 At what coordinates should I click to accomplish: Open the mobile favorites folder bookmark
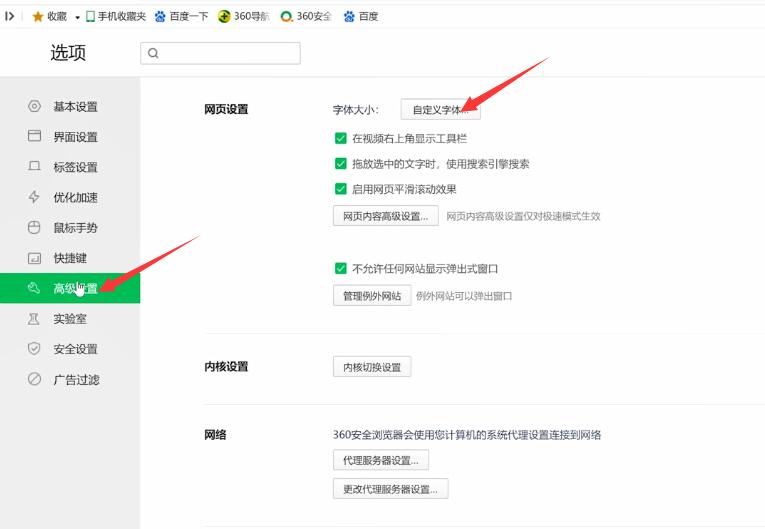tap(116, 17)
